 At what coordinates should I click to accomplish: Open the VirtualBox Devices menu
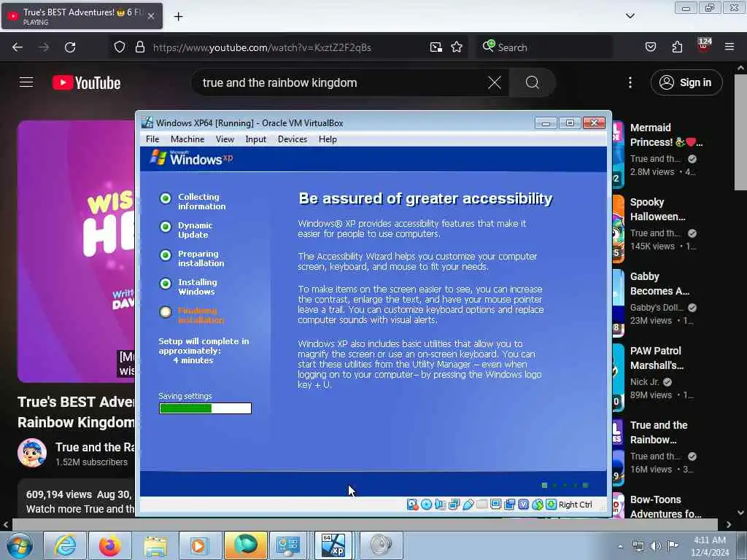coord(293,139)
